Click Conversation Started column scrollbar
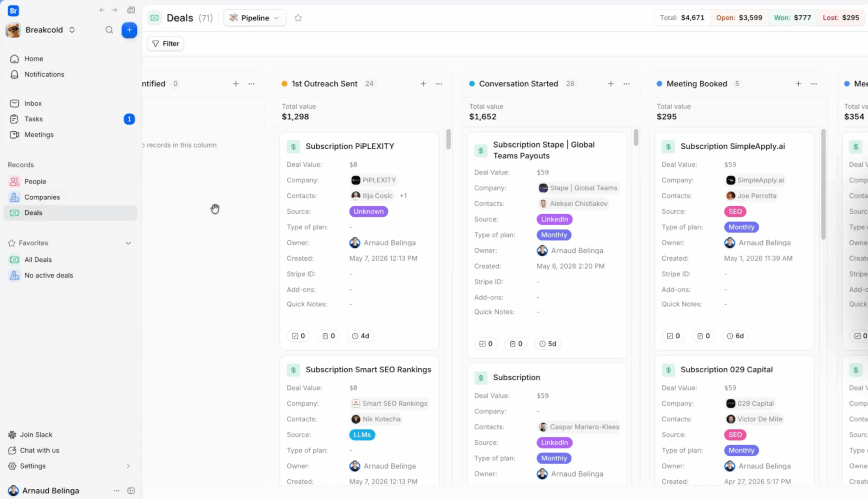868x499 pixels. pos(636,137)
